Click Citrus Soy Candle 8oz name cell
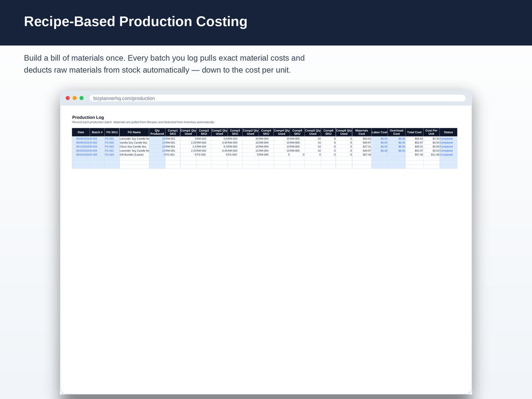The image size is (532, 399). [134, 146]
